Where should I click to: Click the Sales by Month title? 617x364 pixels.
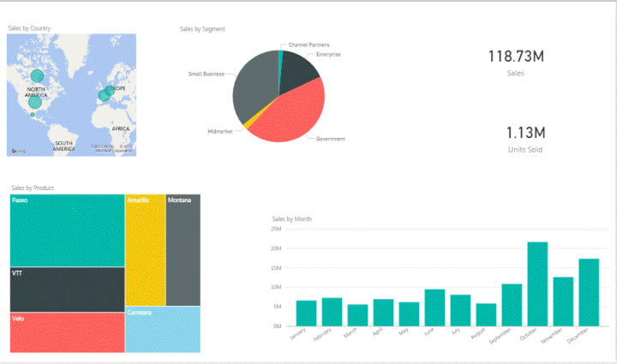click(291, 219)
